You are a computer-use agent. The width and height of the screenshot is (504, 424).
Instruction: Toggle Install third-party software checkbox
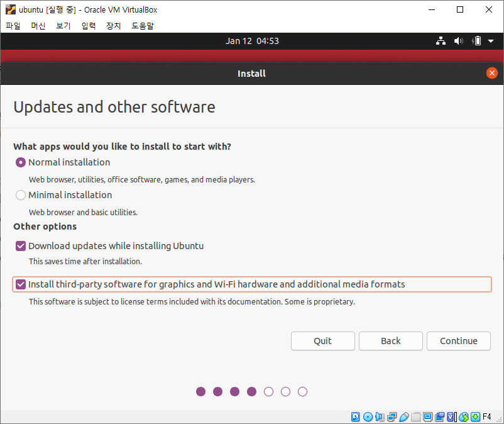pos(21,284)
